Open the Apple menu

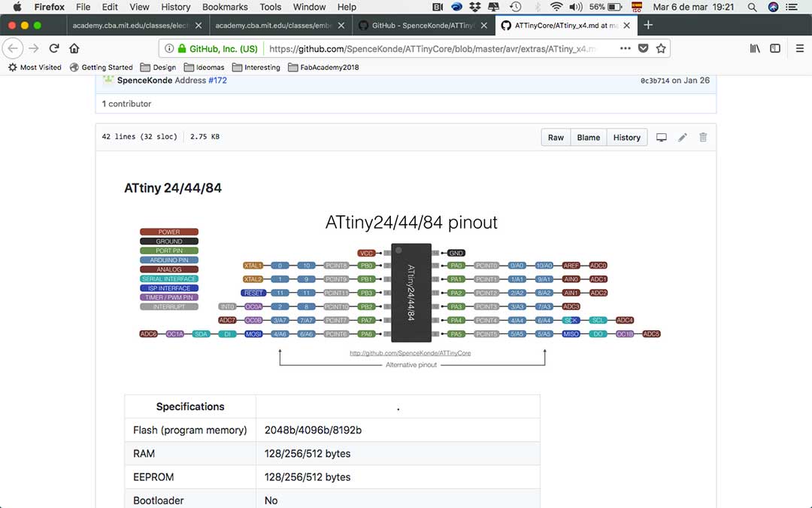point(17,7)
